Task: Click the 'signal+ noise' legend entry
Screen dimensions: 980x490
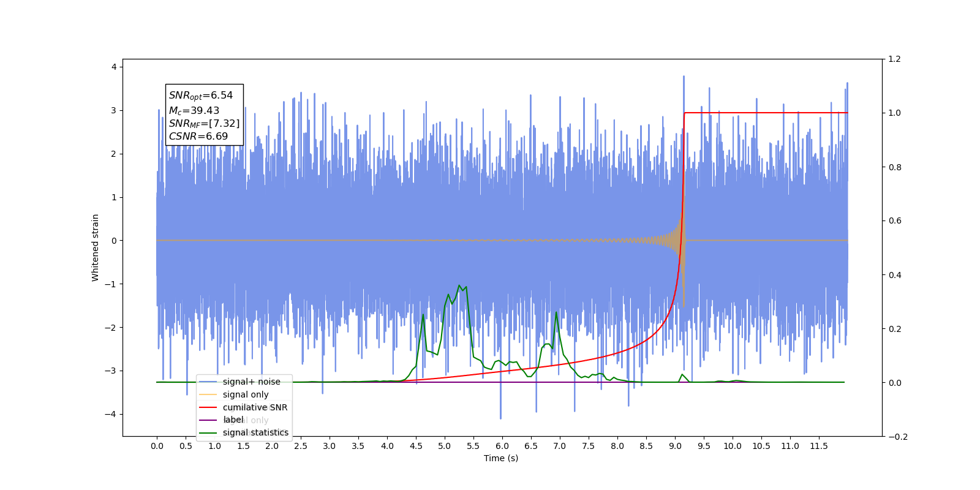Action: 251,382
